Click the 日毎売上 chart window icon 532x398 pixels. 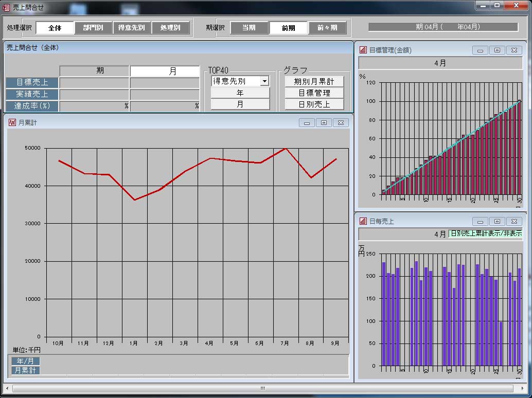click(x=363, y=222)
